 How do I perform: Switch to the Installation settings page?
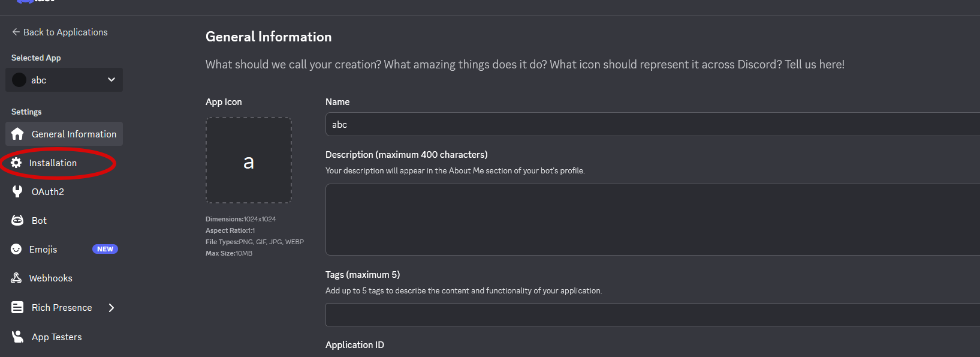(x=54, y=163)
